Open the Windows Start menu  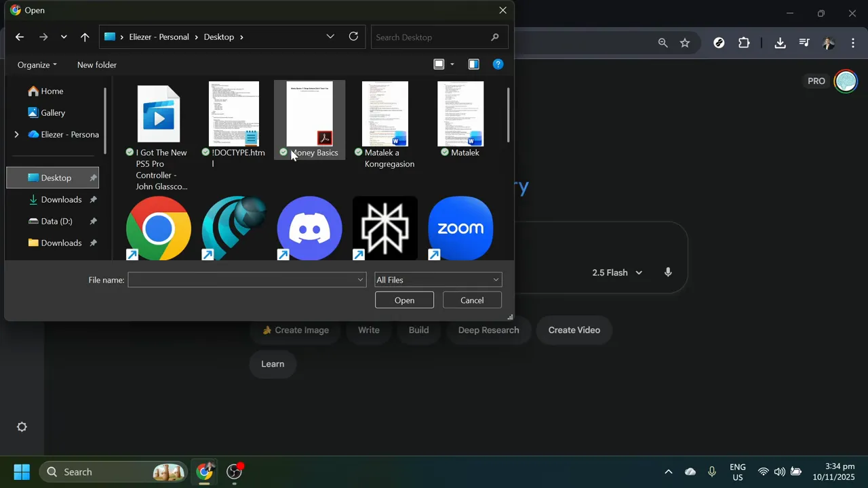pyautogui.click(x=22, y=472)
